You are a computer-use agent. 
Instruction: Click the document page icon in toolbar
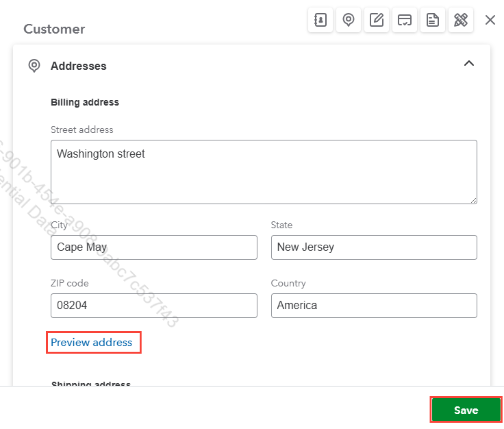(432, 20)
